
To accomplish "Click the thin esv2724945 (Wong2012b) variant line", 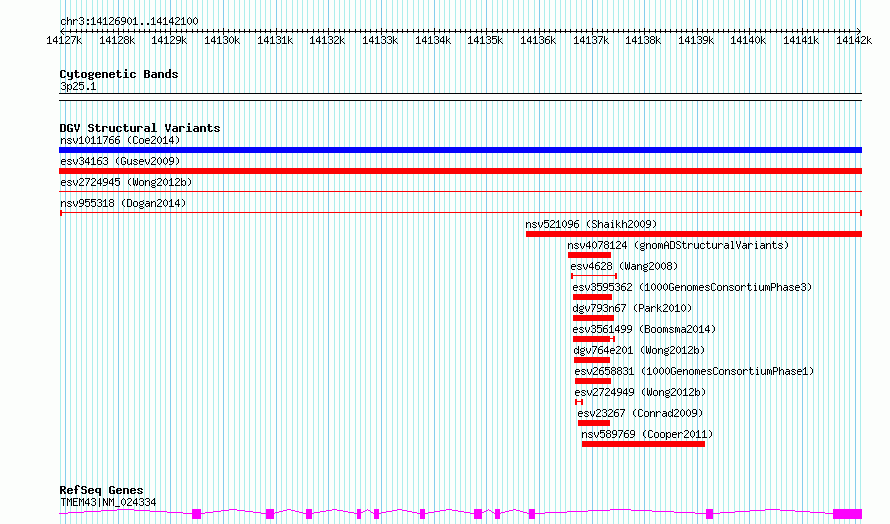I will (x=460, y=192).
